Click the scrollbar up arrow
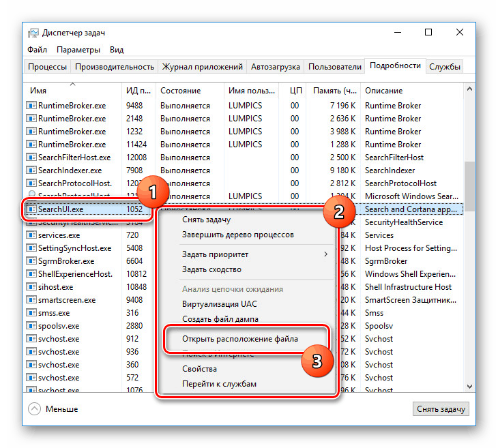The height and width of the screenshot is (448, 498). tap(469, 89)
